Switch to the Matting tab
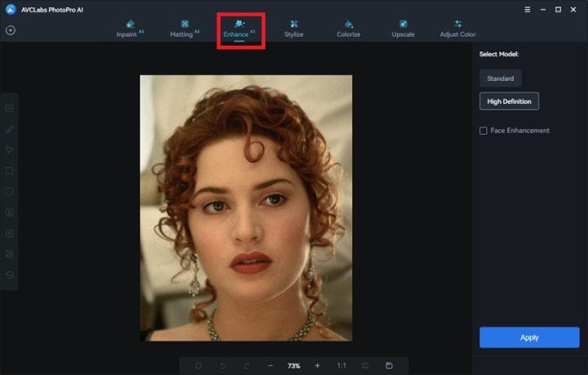Image resolution: width=588 pixels, height=375 pixels. [x=185, y=29]
